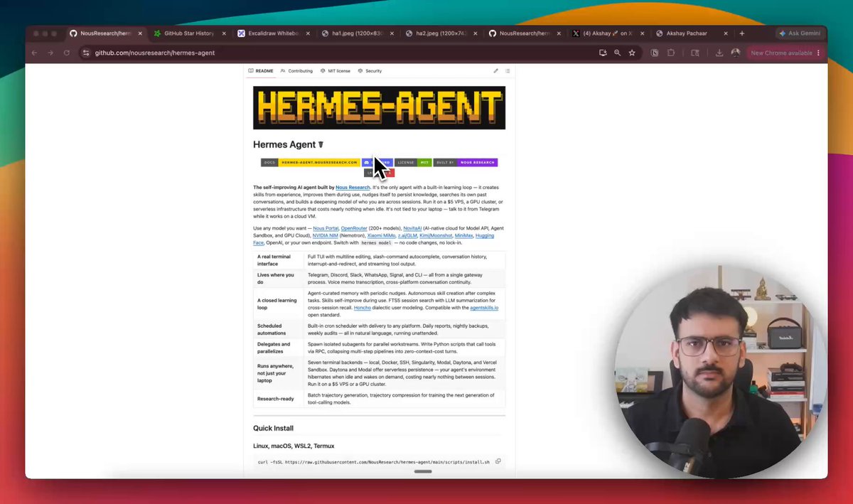Image resolution: width=853 pixels, height=504 pixels.
Task: Open the Security tab
Action: coord(370,71)
